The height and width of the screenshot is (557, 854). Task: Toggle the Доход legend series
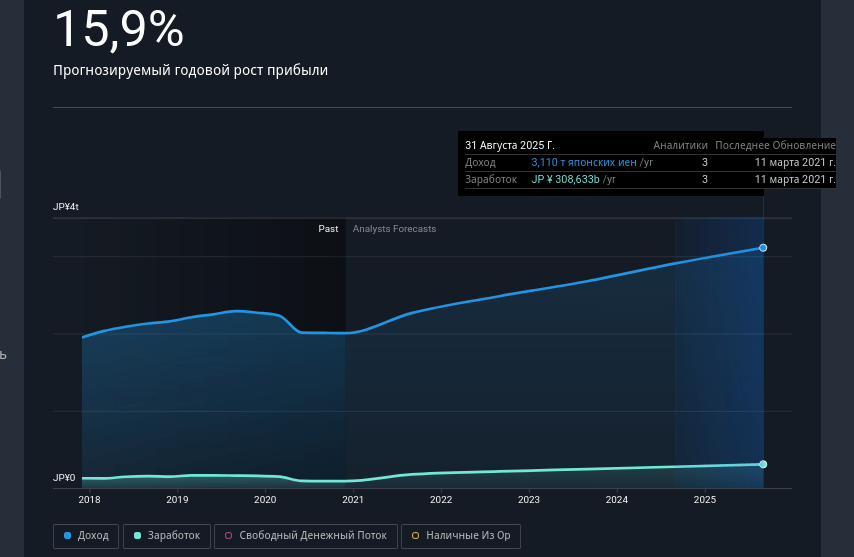coord(87,536)
